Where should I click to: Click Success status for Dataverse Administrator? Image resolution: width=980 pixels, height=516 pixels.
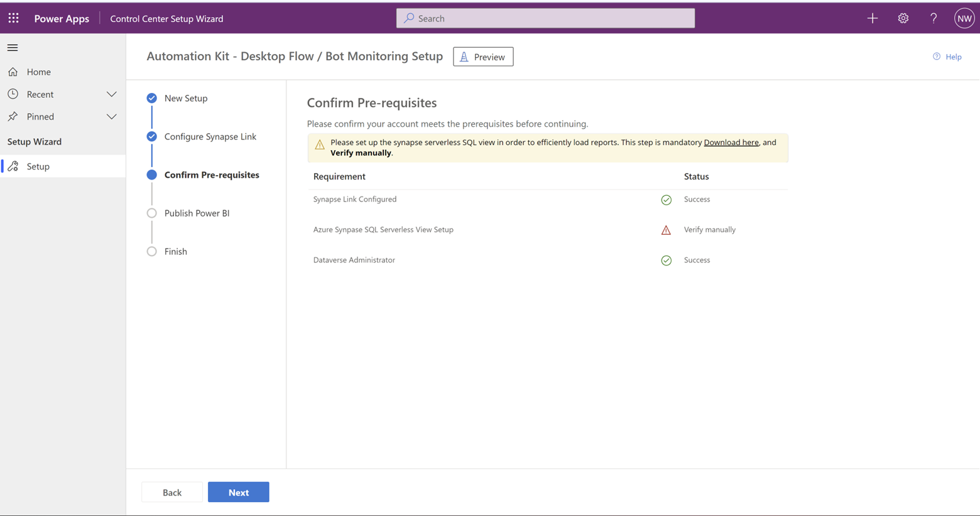click(x=697, y=260)
